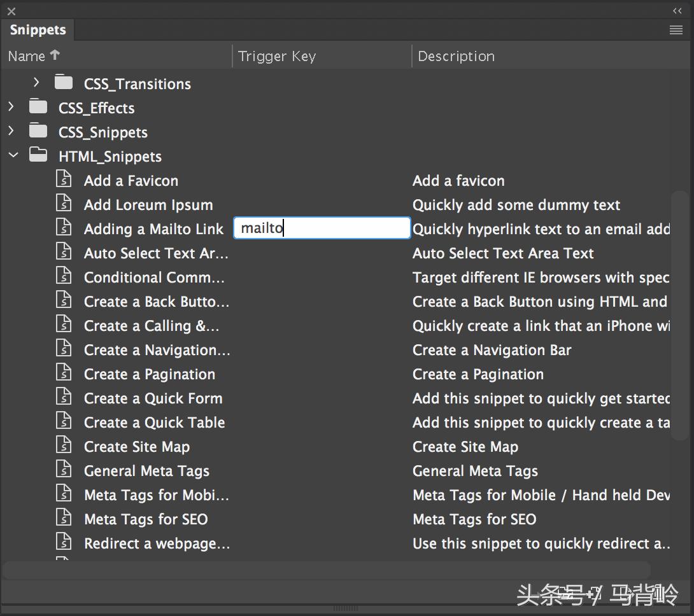The height and width of the screenshot is (616, 694).
Task: Click the snippet icon beside Meta Tags for SEO
Action: click(64, 517)
